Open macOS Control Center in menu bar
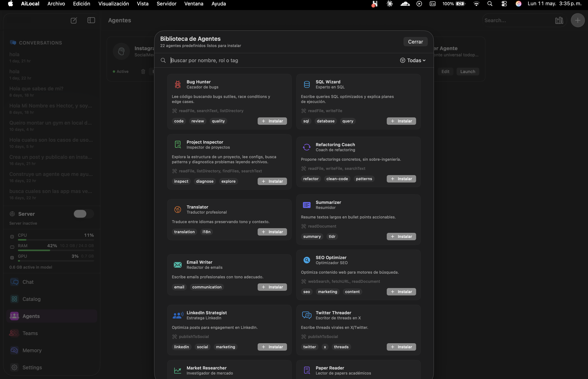Image resolution: width=588 pixels, height=379 pixels. [504, 4]
